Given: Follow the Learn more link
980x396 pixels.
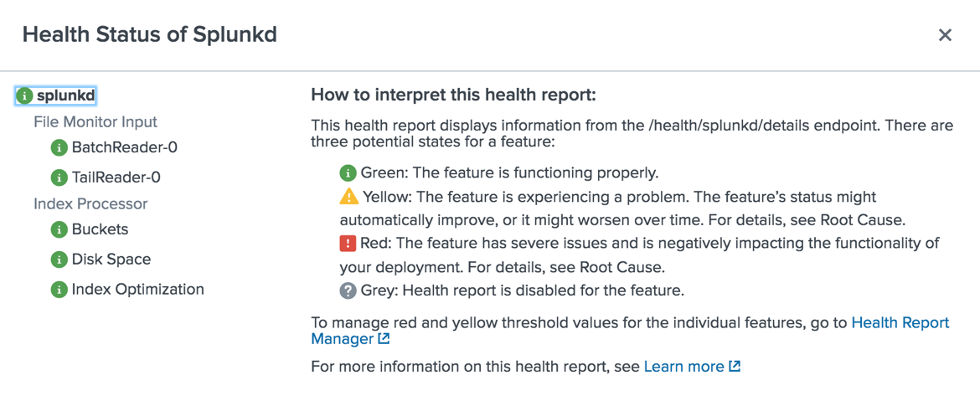Looking at the screenshot, I should (693, 367).
